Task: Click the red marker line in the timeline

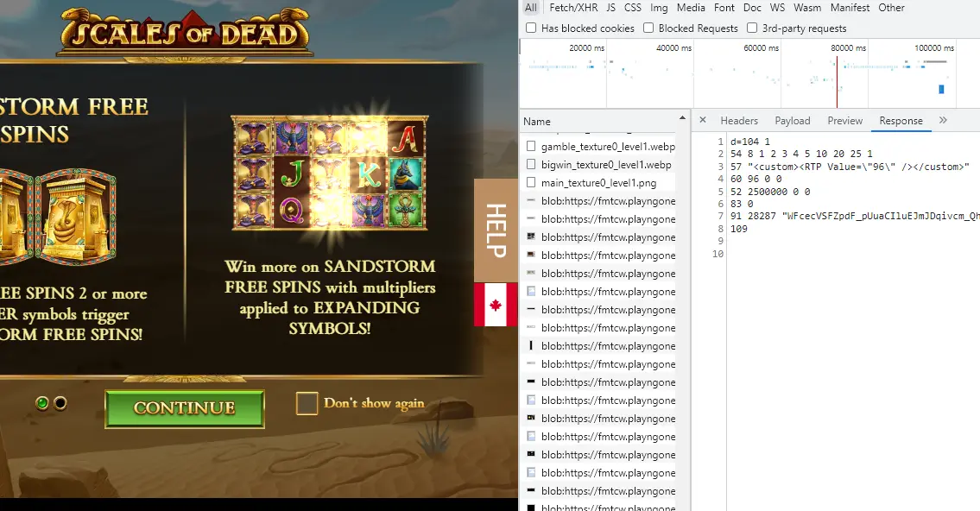Action: (x=837, y=82)
